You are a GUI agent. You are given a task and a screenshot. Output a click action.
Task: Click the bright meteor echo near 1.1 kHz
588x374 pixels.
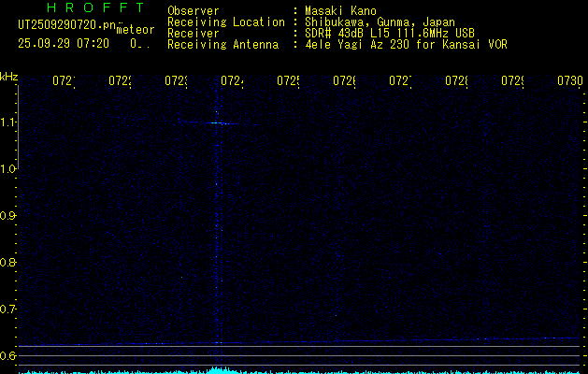coord(217,122)
